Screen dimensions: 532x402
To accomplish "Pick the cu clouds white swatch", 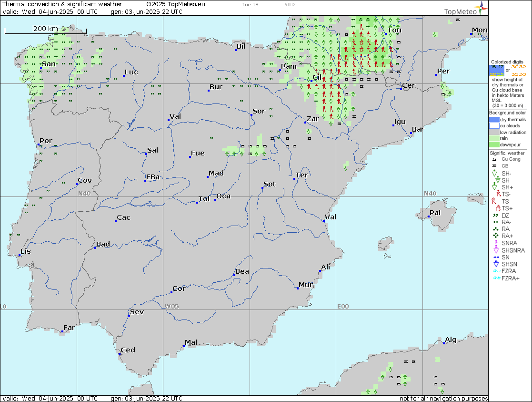I will [494, 126].
